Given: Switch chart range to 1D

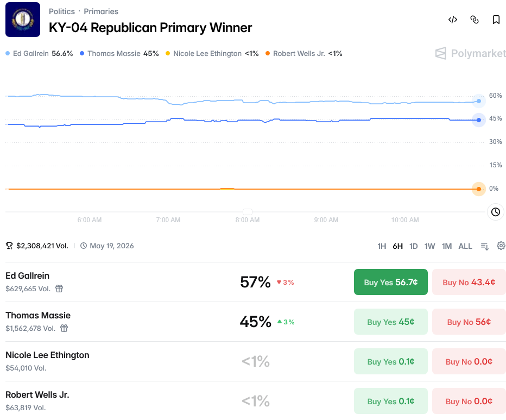Looking at the screenshot, I should [x=413, y=246].
